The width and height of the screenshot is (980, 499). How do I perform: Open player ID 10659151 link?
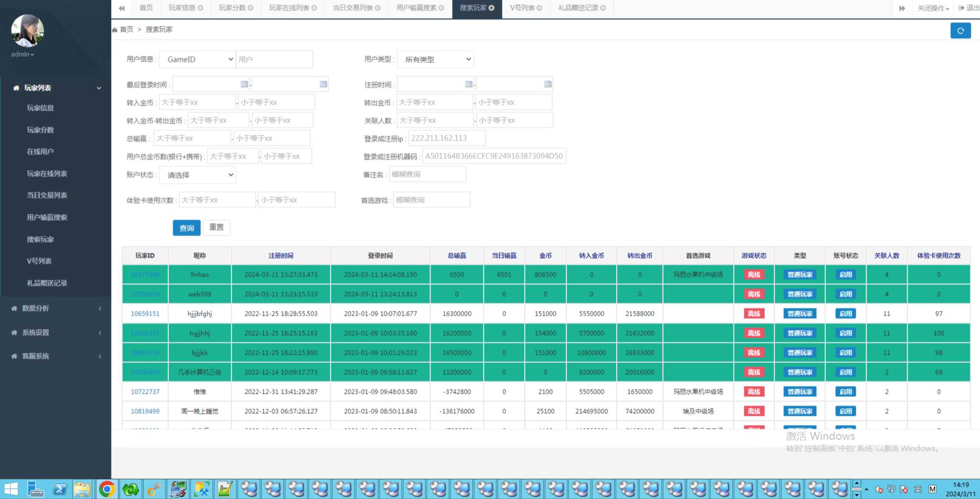(x=145, y=313)
